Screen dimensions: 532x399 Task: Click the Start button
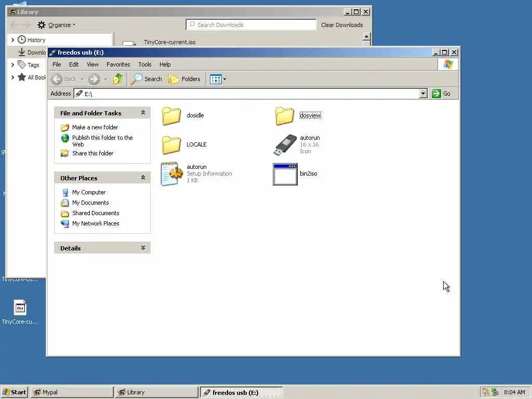click(14, 392)
